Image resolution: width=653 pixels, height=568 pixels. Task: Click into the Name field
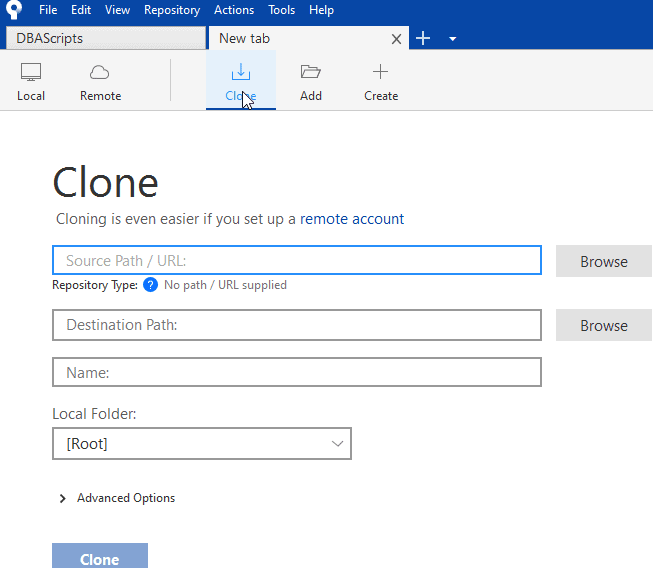click(297, 372)
